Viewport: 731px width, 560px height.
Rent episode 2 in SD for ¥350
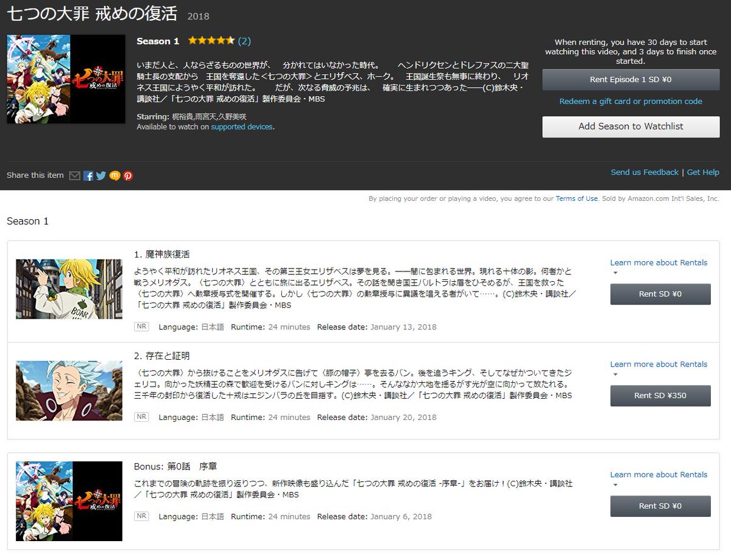point(660,396)
